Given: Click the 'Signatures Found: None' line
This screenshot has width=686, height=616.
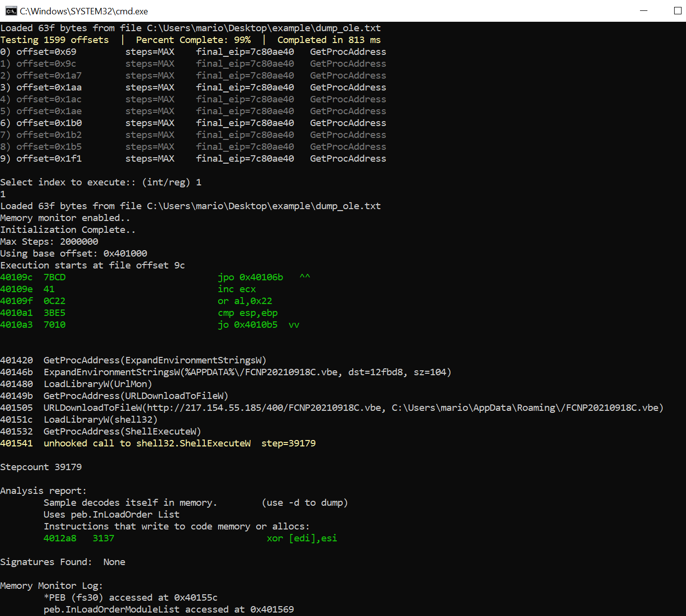Looking at the screenshot, I should click(63, 562).
